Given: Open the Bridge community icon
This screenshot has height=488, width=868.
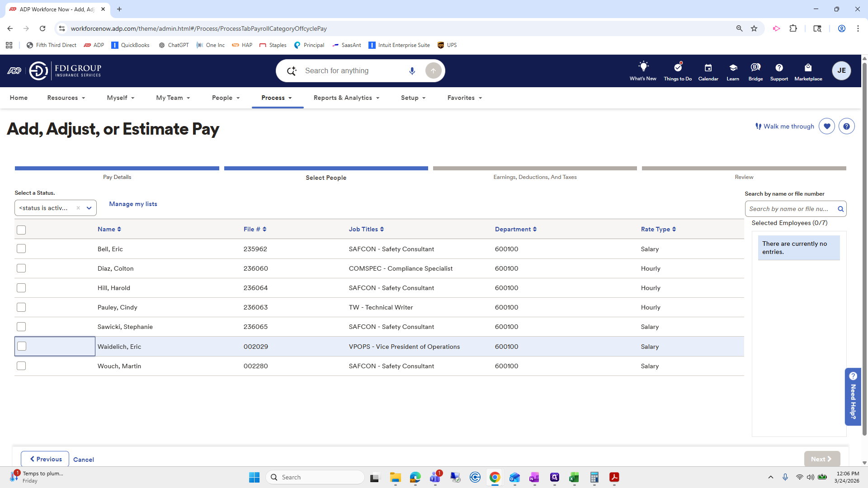Looking at the screenshot, I should [x=755, y=68].
